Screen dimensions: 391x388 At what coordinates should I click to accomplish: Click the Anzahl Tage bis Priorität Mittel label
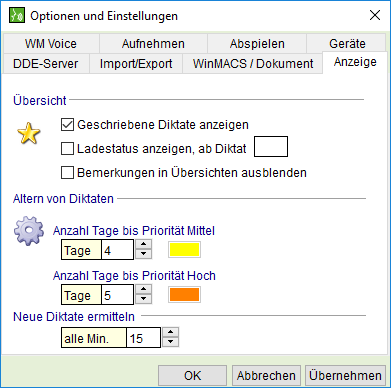tap(134, 231)
